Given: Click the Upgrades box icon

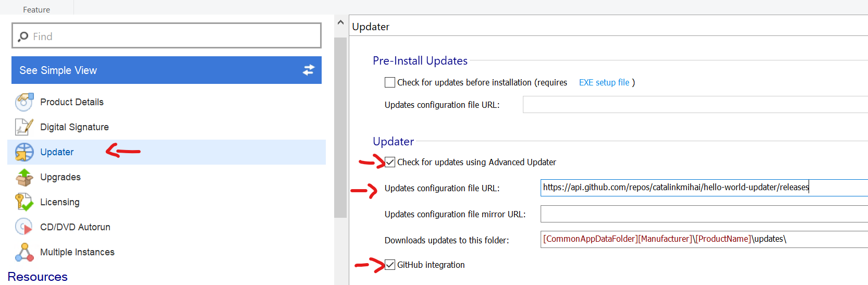Looking at the screenshot, I should tap(24, 177).
